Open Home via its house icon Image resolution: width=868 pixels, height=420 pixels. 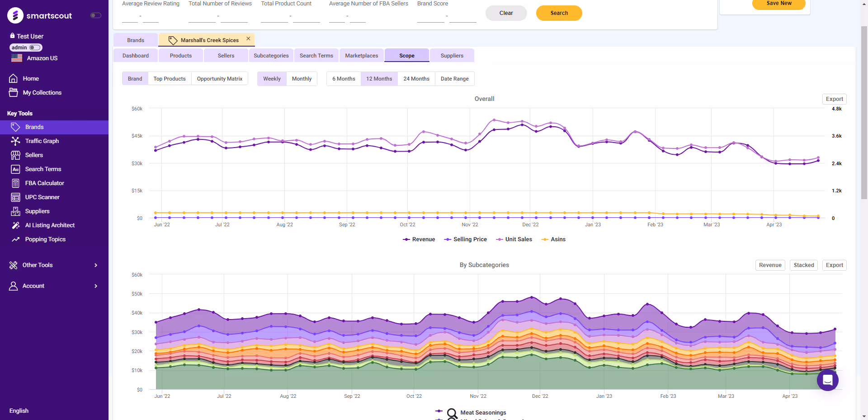pos(14,78)
